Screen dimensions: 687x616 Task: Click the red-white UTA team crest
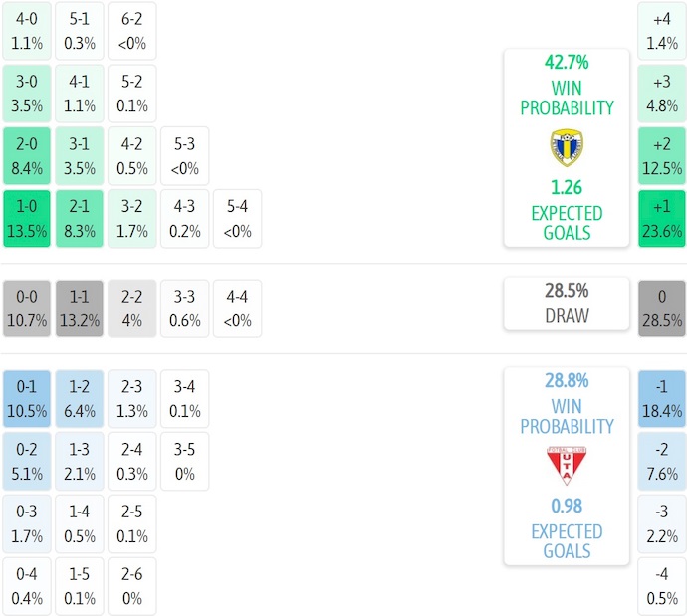pyautogui.click(x=566, y=465)
